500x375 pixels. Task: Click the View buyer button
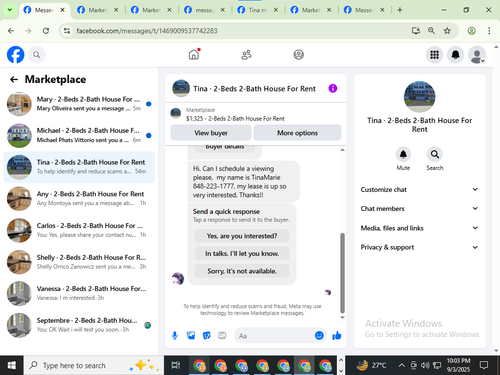pos(211,133)
